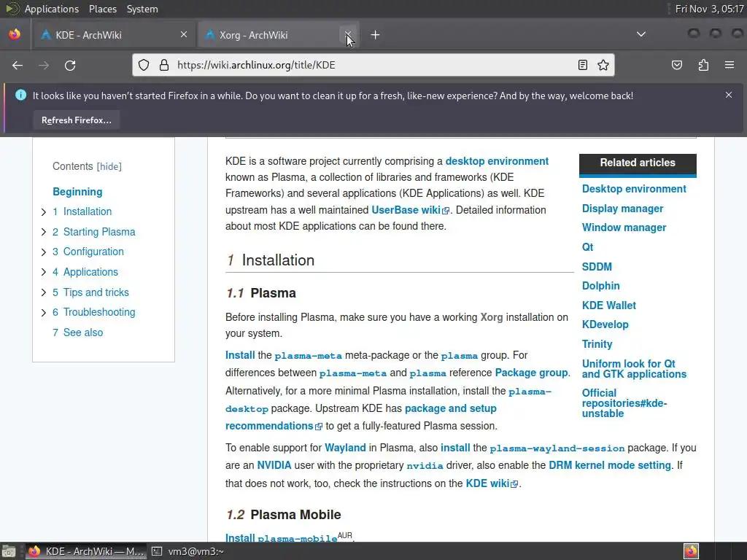Open the desktop environment link in intro
The image size is (747, 560).
point(497,161)
